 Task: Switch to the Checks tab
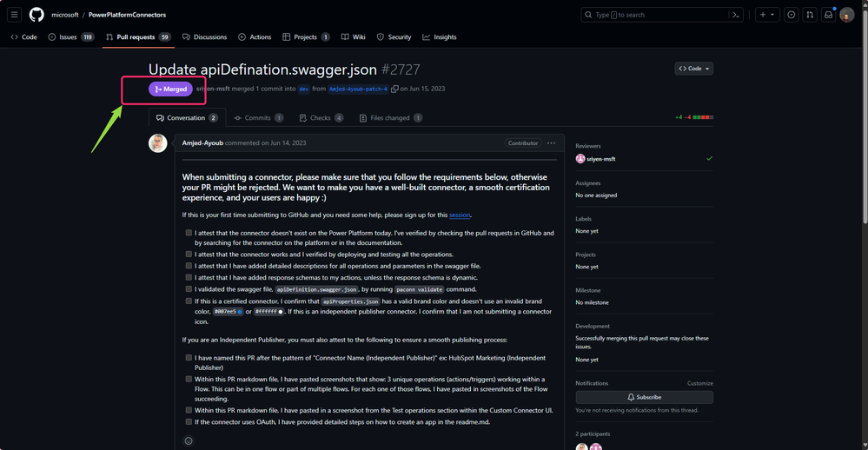[321, 118]
